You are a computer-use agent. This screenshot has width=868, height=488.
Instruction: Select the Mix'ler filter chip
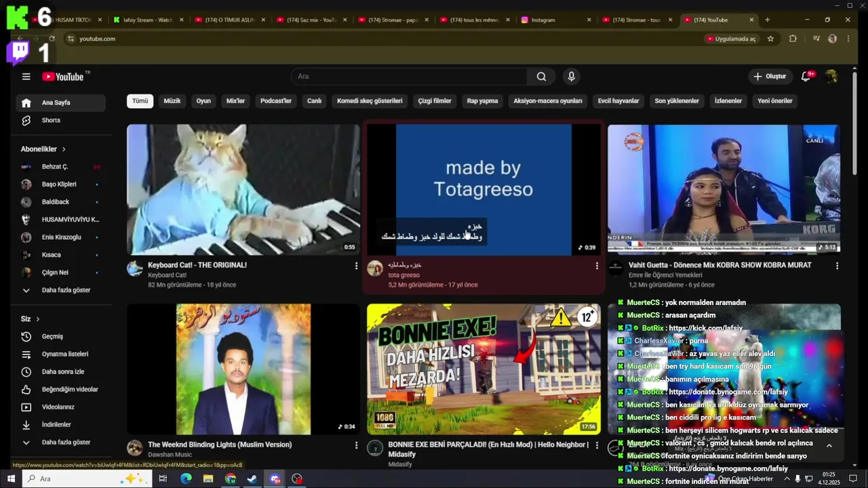click(235, 101)
